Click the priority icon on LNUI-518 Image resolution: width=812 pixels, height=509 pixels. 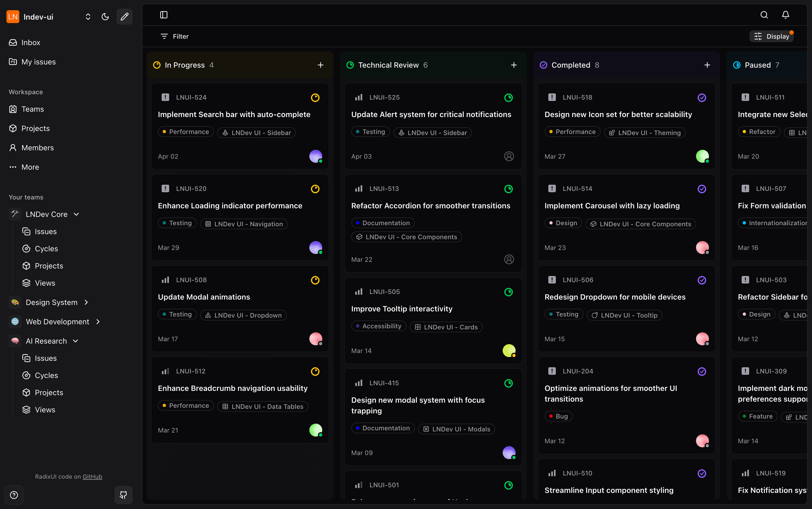pyautogui.click(x=552, y=97)
